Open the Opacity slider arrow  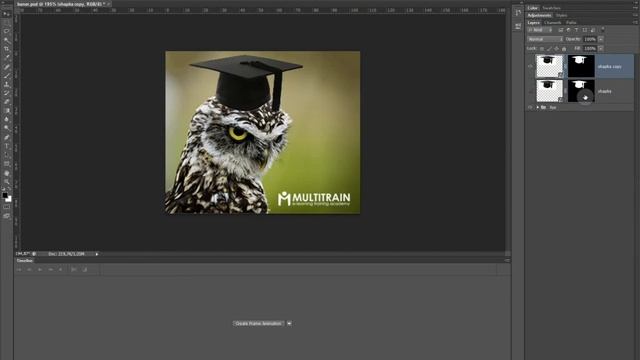coord(601,39)
